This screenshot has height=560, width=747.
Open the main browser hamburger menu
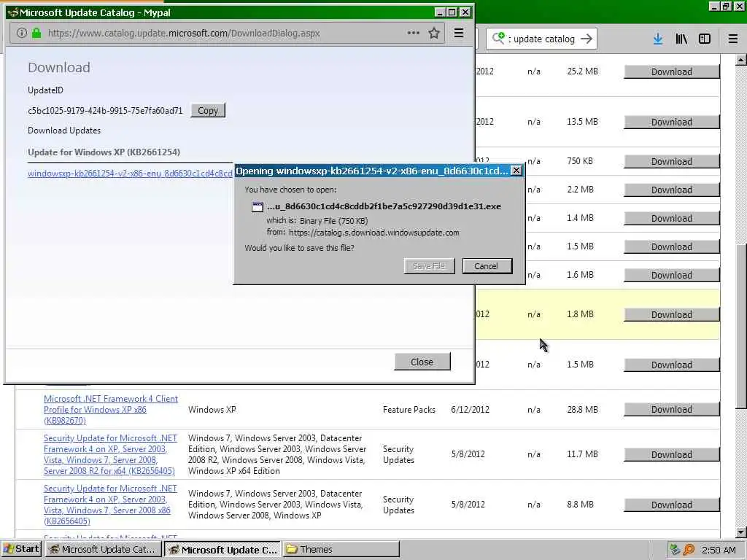click(732, 39)
